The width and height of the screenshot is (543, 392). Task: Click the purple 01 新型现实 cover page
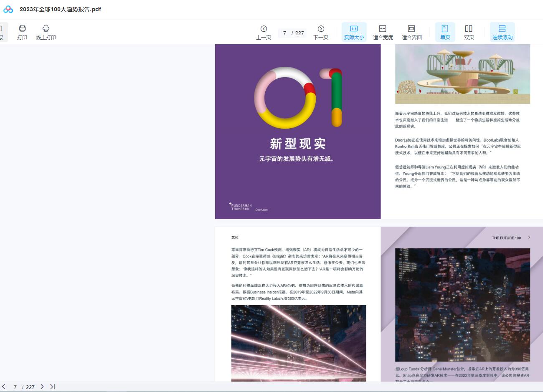coord(297,132)
